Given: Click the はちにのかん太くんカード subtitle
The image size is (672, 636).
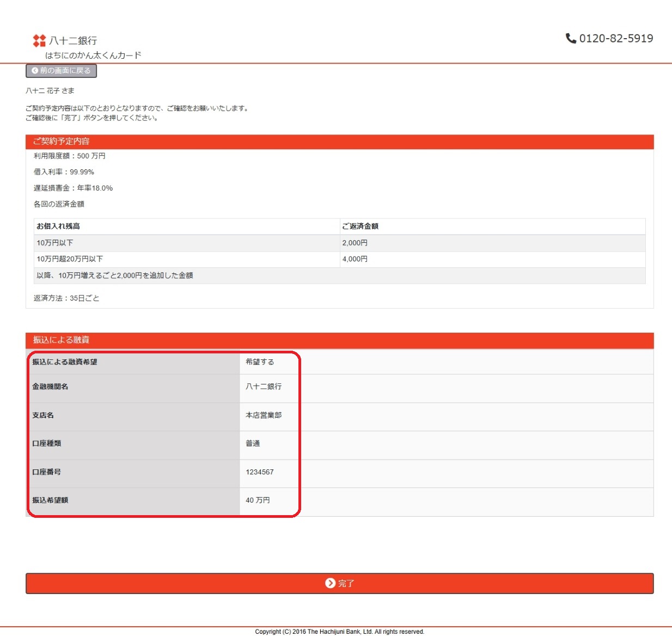Looking at the screenshot, I should (93, 55).
